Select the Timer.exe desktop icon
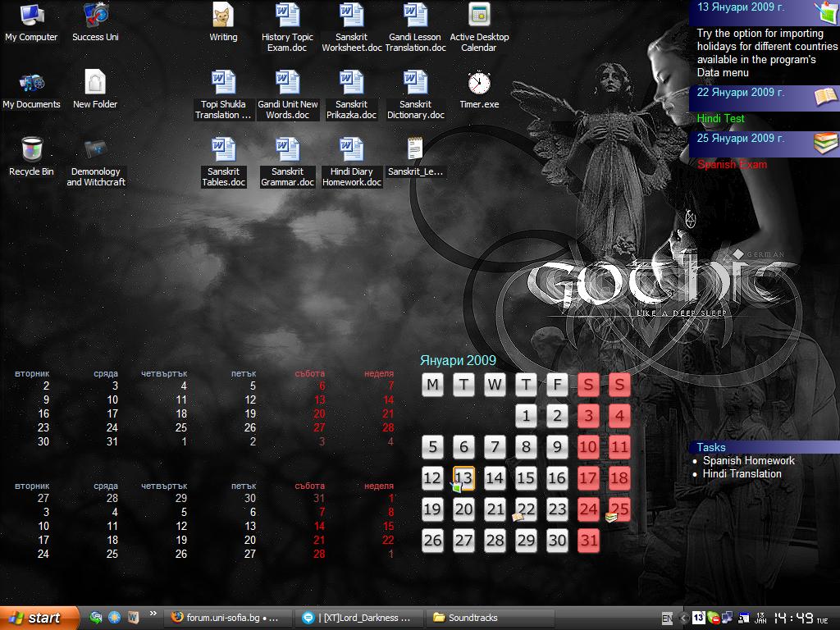Image resolution: width=840 pixels, height=630 pixels. pos(478,84)
